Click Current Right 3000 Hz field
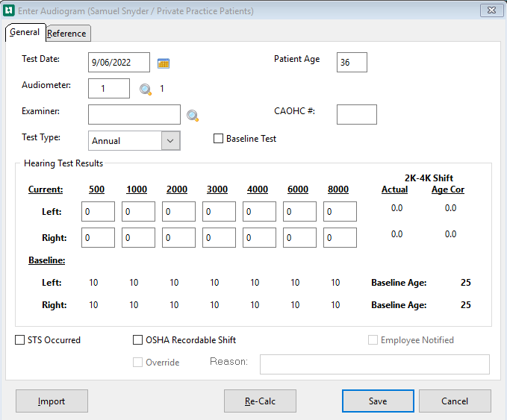 click(219, 238)
